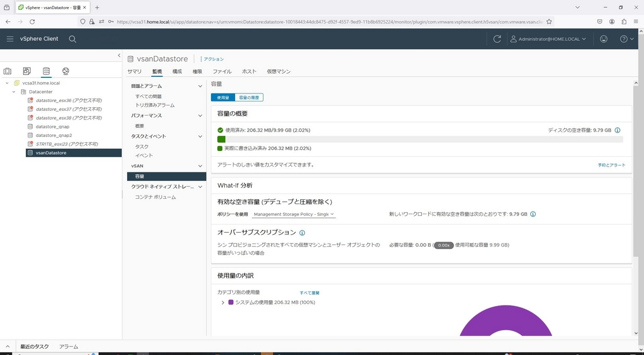
Task: Open the アクション actions menu
Action: 212,59
